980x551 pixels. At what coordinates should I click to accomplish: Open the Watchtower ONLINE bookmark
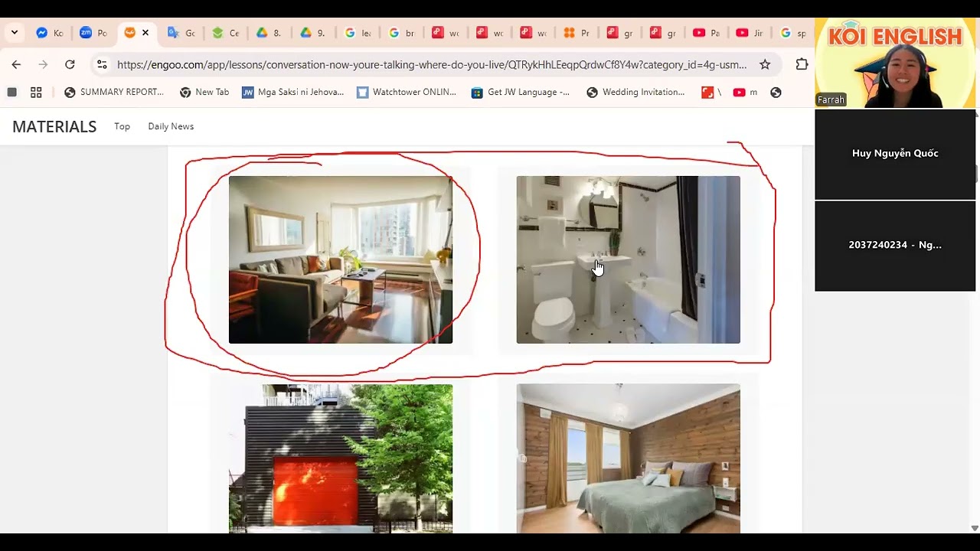click(x=407, y=93)
